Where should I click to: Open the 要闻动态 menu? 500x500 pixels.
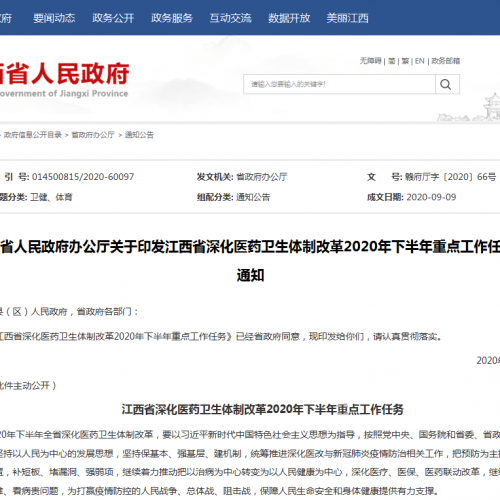click(x=54, y=18)
